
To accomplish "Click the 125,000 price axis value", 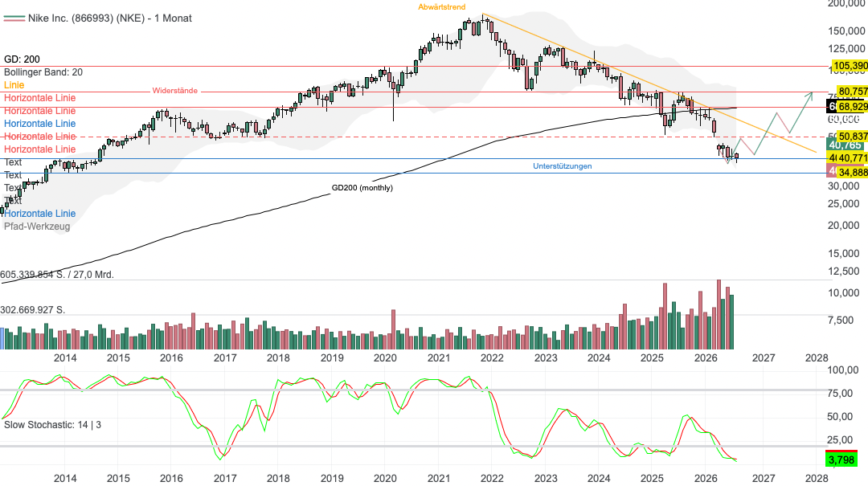I will click(846, 48).
